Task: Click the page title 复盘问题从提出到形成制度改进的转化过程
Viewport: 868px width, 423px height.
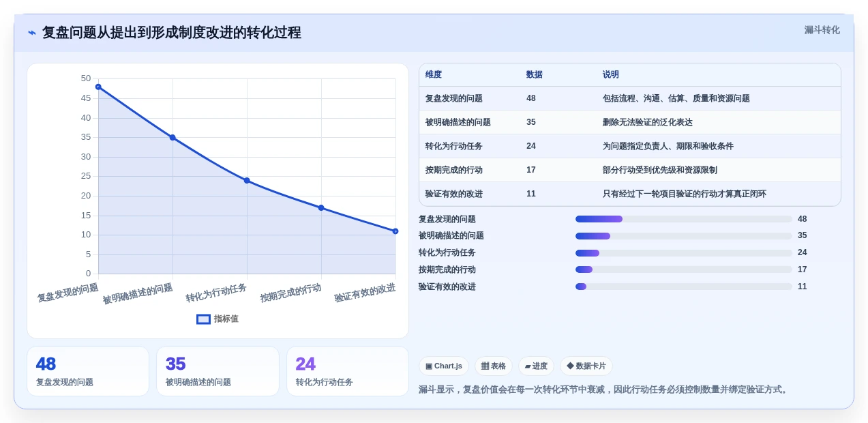Action: 172,33
